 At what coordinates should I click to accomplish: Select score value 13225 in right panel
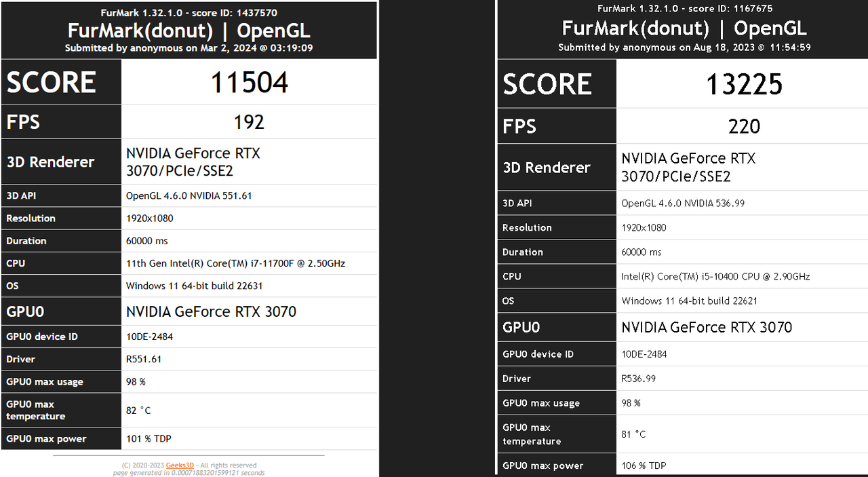click(744, 85)
